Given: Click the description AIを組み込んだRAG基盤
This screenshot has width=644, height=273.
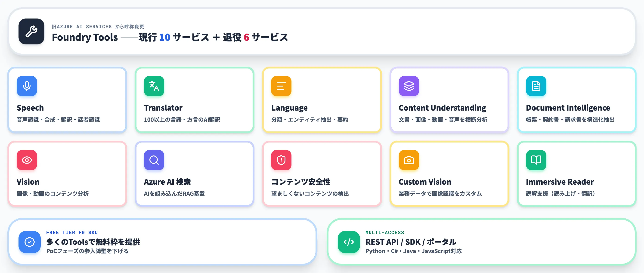Looking at the screenshot, I should 174,193.
